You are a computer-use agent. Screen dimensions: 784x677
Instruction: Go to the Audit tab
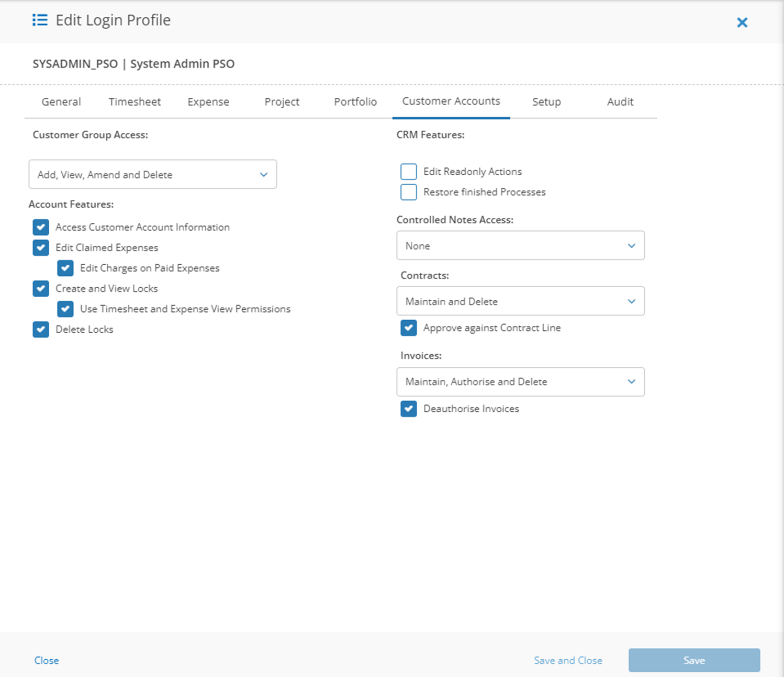[x=620, y=102]
